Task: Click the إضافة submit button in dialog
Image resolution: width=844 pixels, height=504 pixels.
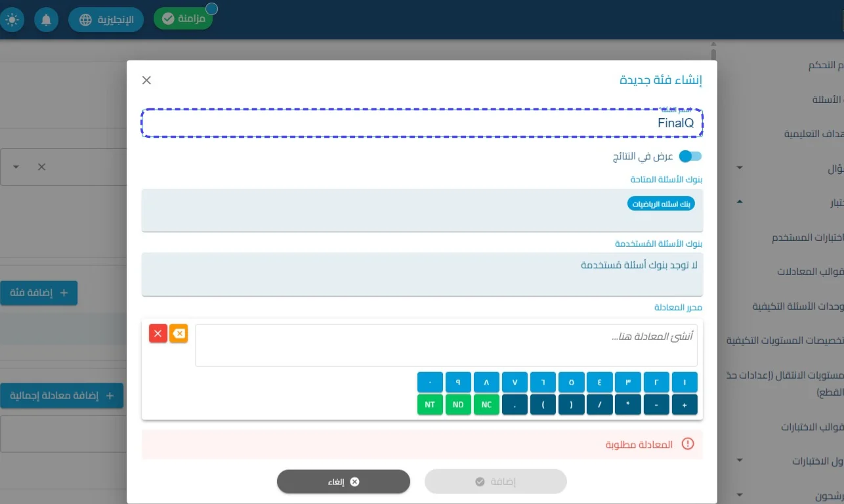Action: (496, 482)
